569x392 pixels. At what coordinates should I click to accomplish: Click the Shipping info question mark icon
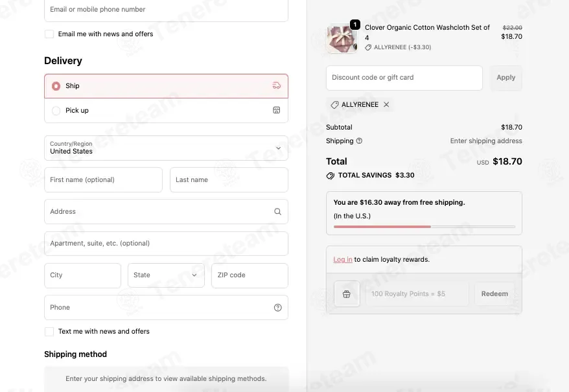tap(359, 141)
